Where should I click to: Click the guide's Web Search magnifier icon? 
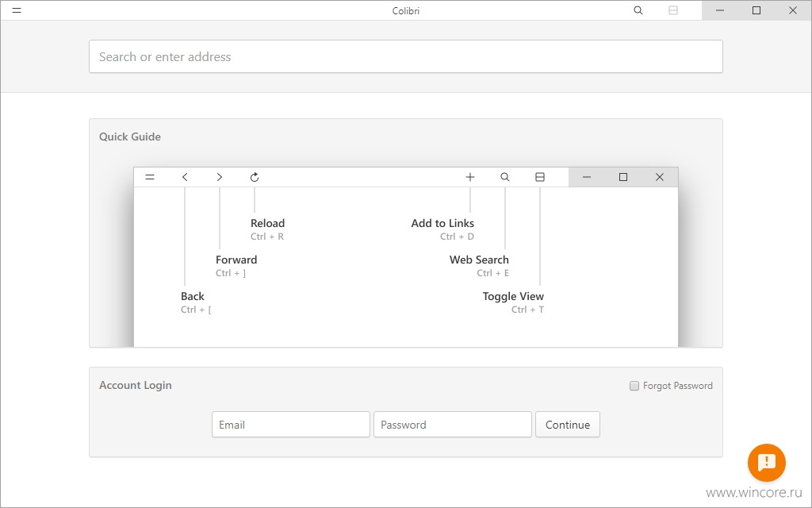(x=505, y=177)
